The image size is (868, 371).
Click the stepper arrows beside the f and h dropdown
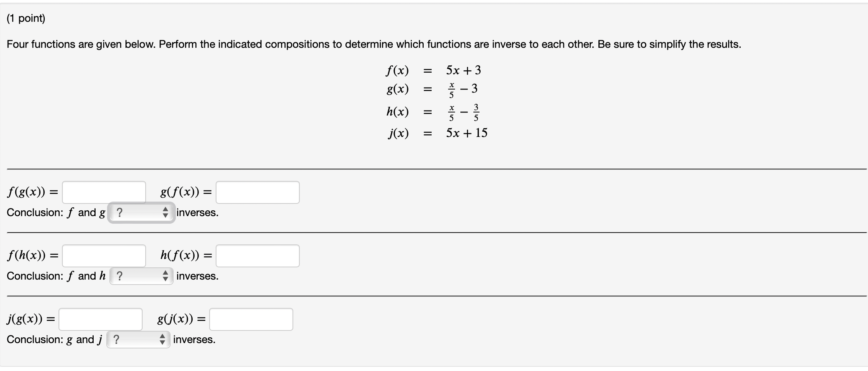click(166, 276)
